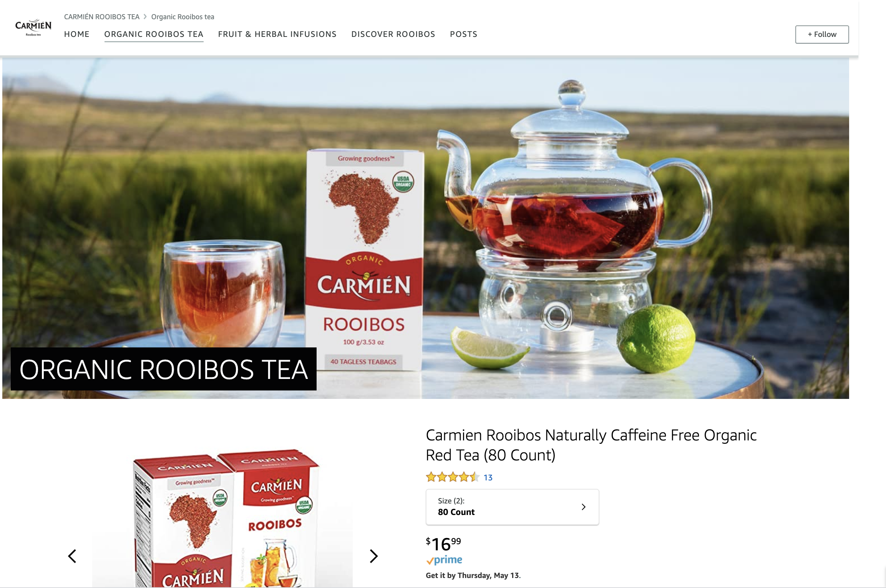Open the Size 80 Count selector
The height and width of the screenshot is (588, 886).
click(512, 507)
